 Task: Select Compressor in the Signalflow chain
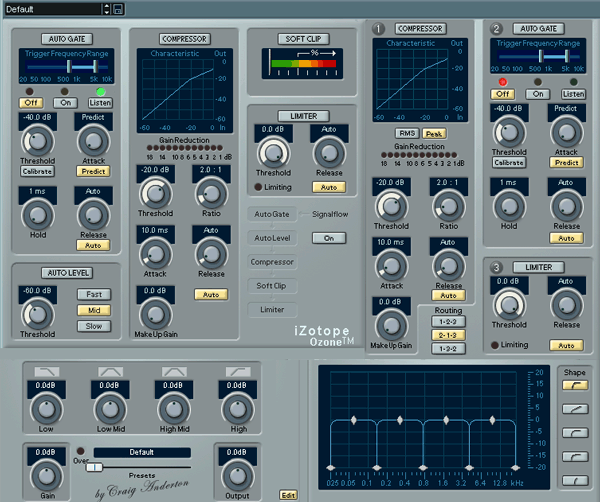point(272,262)
